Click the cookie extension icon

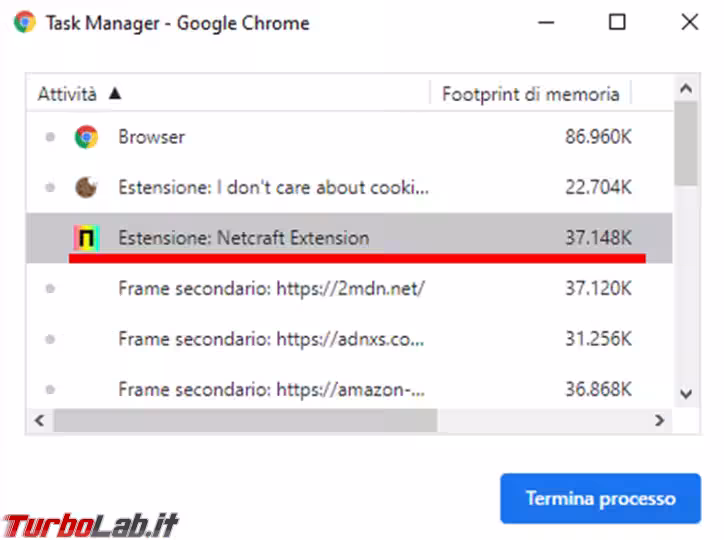pos(86,187)
